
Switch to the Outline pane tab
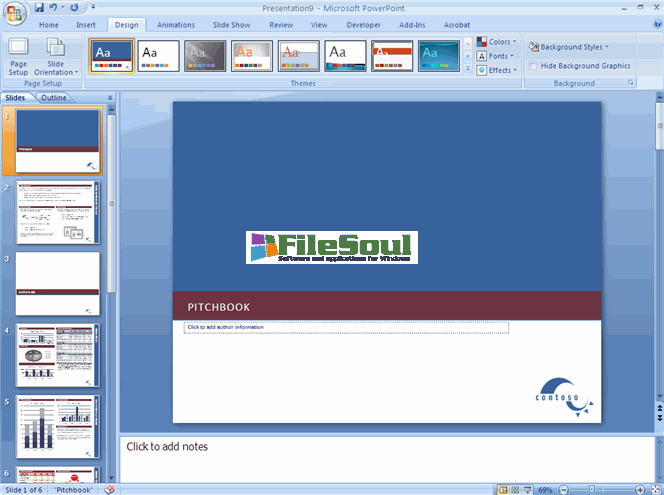pyautogui.click(x=53, y=98)
